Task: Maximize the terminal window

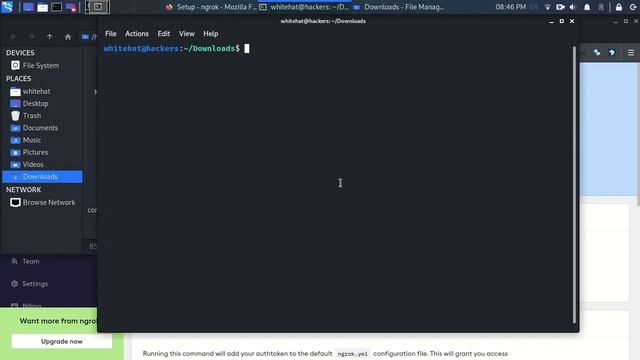Action: [x=562, y=21]
